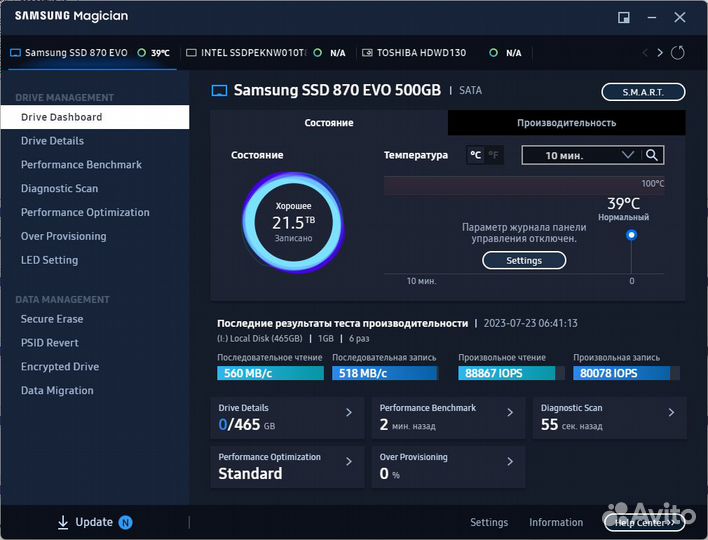Open Settings link in bottom bar
This screenshot has width=708, height=540.
[489, 522]
